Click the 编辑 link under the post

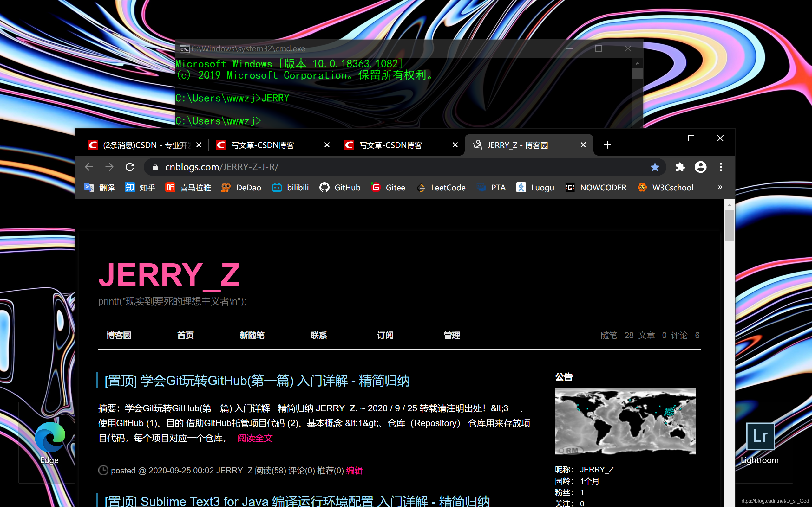[x=354, y=471]
